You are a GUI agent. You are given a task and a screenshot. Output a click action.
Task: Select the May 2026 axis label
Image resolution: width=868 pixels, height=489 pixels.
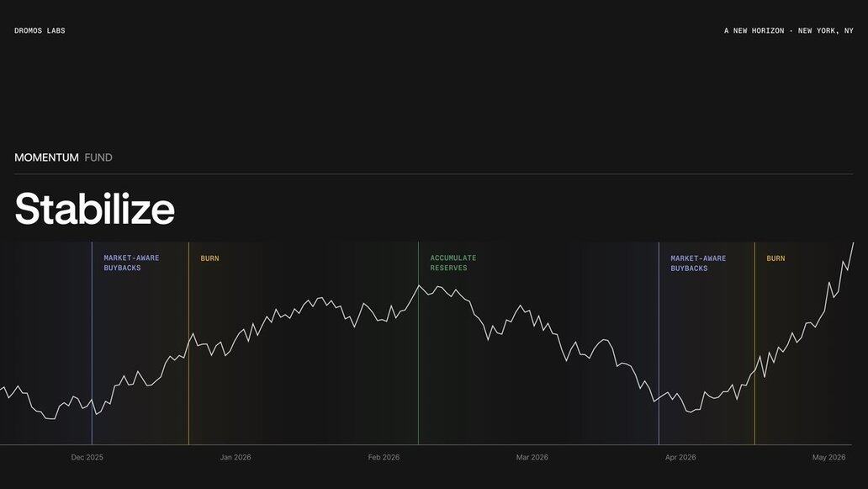click(x=828, y=458)
